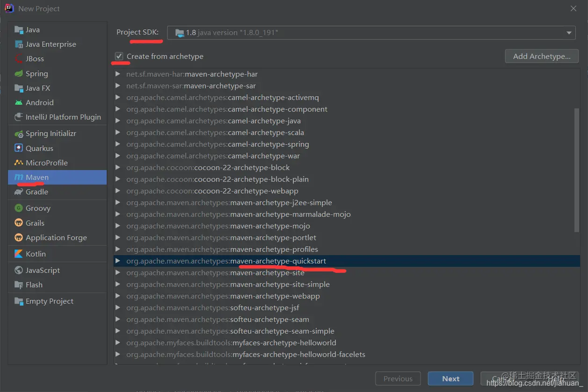Click the Quarkus icon
This screenshot has width=588, height=392.
(x=19, y=148)
